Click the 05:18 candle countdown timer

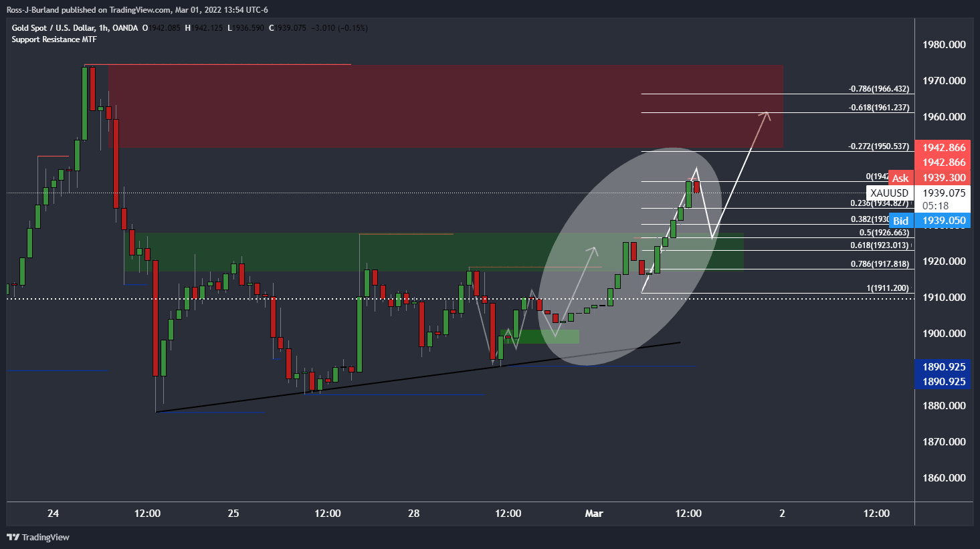tap(935, 206)
